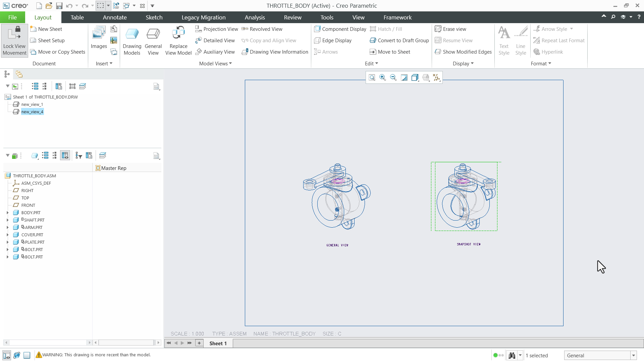Viewport: 644px width, 362px height.
Task: Toggle the search panel via magnifier arrow
Action: (613, 17)
